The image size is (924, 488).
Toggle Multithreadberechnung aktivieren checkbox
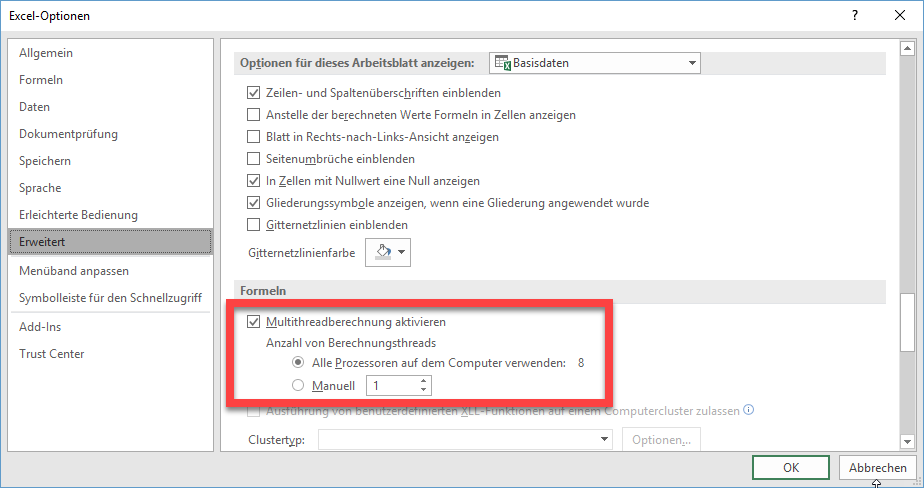[x=254, y=323]
